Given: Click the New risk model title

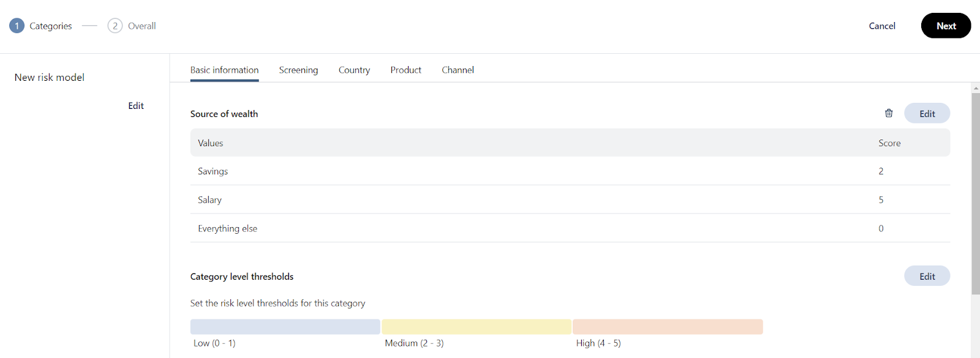Looking at the screenshot, I should [50, 77].
